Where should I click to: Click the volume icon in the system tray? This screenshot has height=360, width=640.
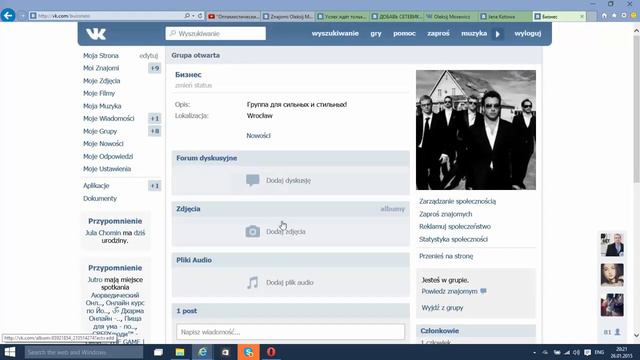(576, 353)
